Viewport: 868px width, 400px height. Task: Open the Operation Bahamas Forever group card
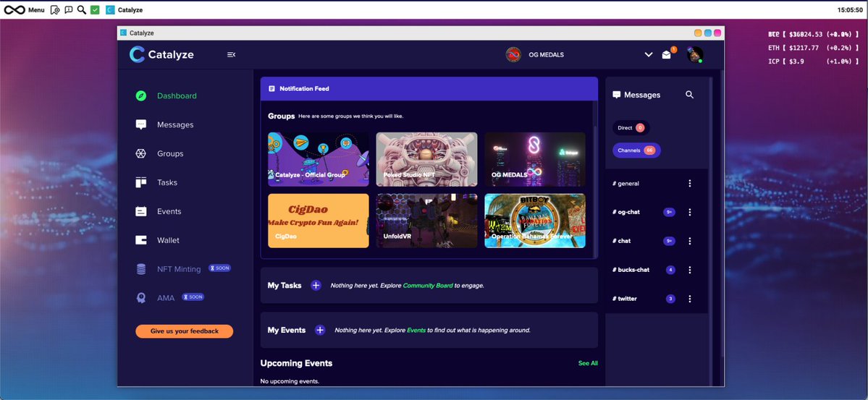[535, 220]
